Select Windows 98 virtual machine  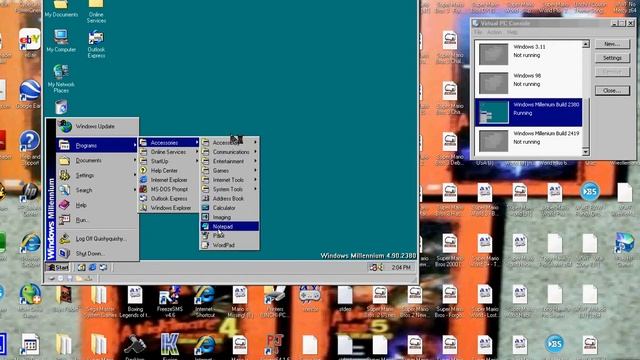[x=529, y=83]
